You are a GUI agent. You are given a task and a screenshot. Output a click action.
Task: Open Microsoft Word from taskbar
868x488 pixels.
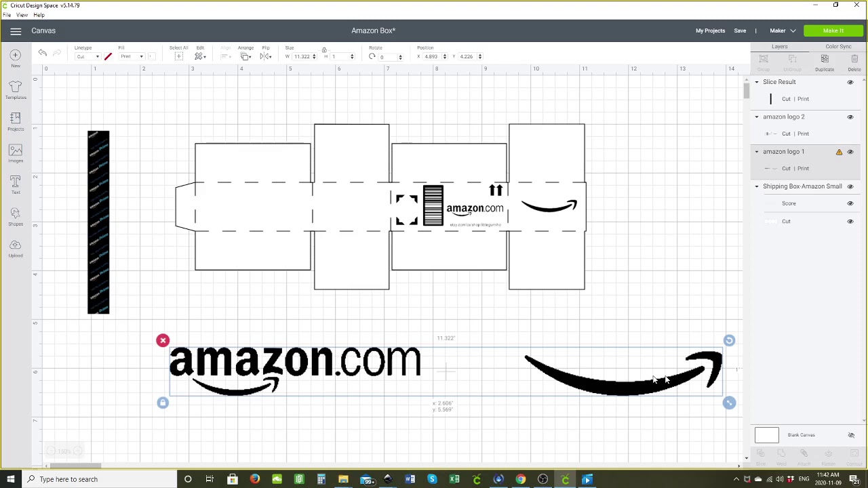(x=410, y=479)
